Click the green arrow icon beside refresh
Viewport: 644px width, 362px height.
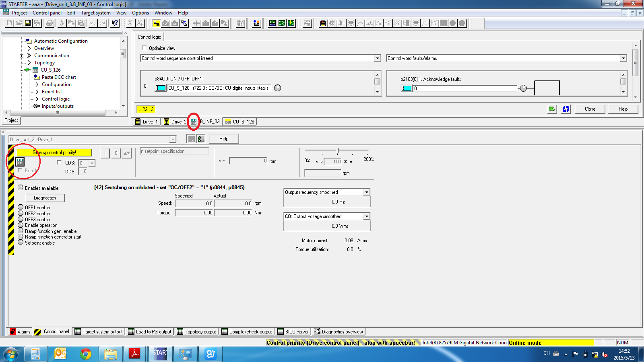coord(552,109)
